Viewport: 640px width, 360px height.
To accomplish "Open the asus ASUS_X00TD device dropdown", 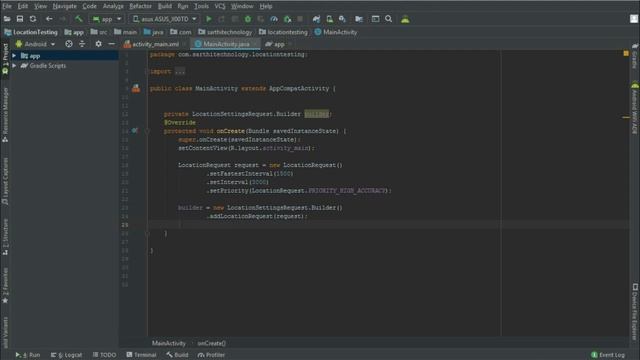I will [164, 19].
